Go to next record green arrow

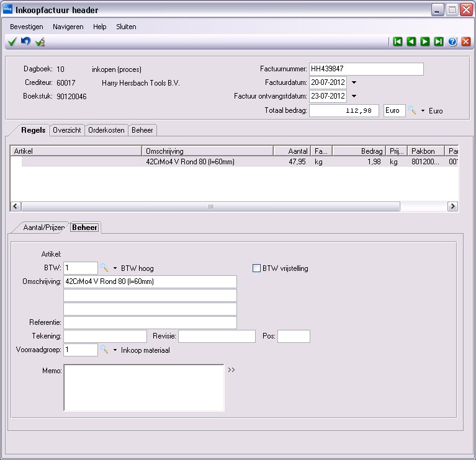click(x=425, y=42)
